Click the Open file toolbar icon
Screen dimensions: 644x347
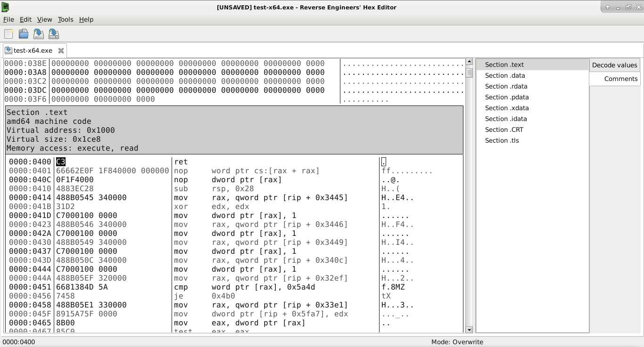click(24, 34)
